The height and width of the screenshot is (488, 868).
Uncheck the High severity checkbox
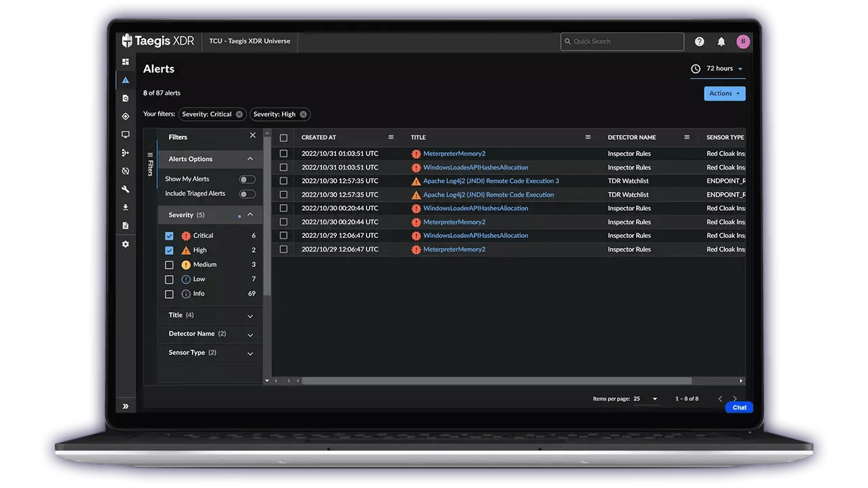click(169, 250)
